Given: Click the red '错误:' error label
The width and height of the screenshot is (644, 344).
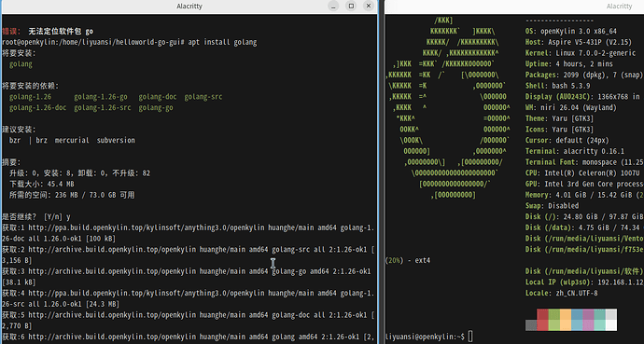Looking at the screenshot, I should pos(11,31).
